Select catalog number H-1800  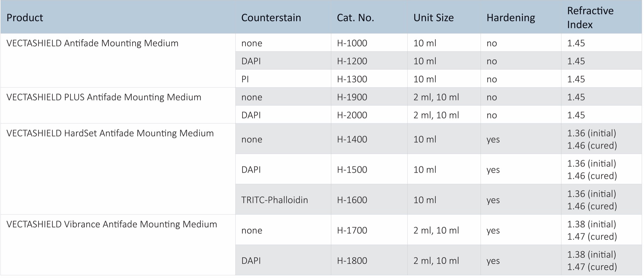point(352,261)
